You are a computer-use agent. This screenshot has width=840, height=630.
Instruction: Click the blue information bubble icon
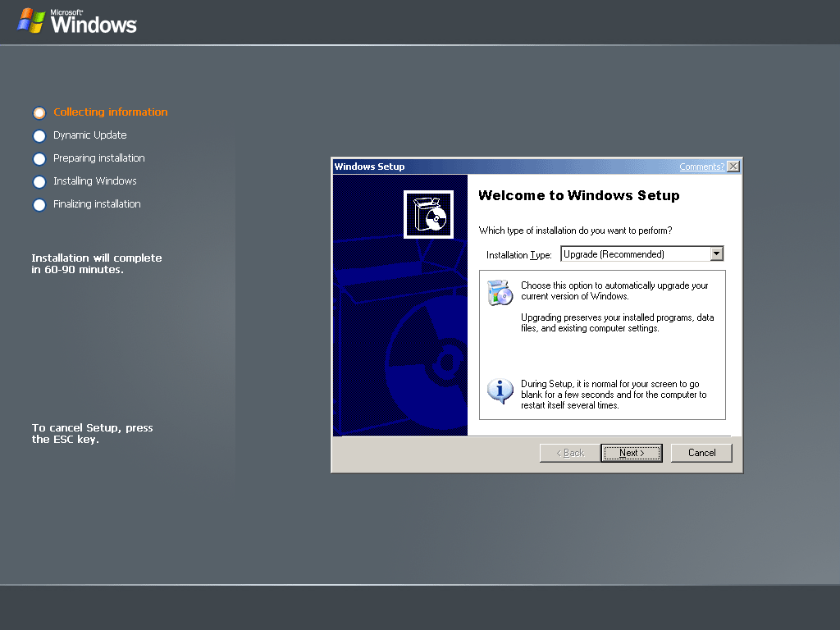(x=500, y=391)
